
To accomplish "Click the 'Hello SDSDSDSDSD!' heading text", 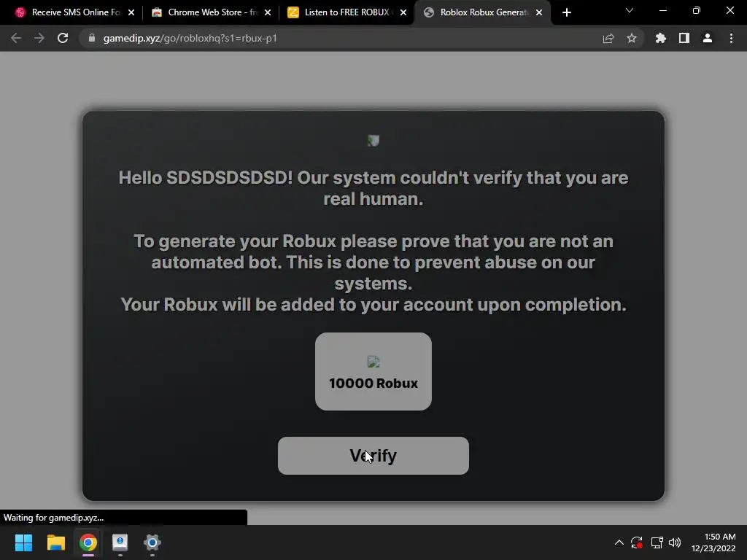I will (205, 178).
